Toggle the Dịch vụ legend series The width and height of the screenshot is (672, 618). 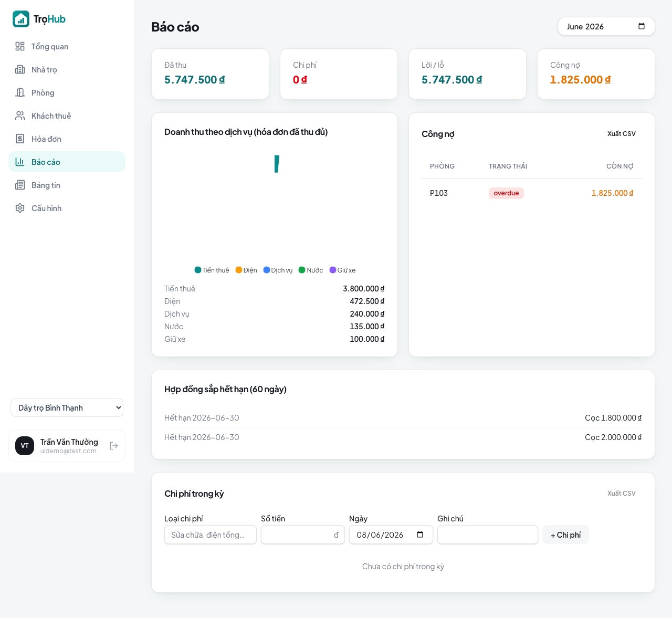(278, 270)
